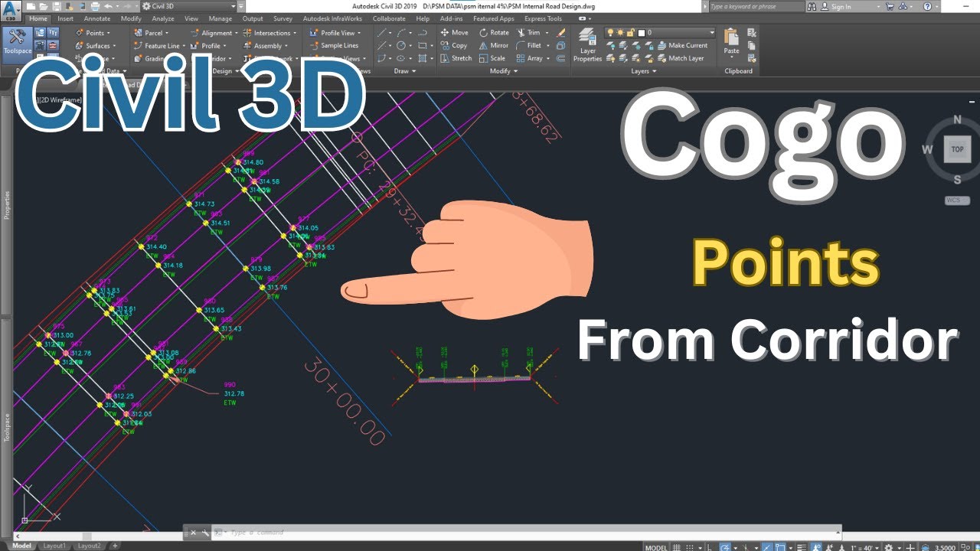Screen dimensions: 980x551
Task: Toggle MODEL space button in status bar
Action: [656, 547]
